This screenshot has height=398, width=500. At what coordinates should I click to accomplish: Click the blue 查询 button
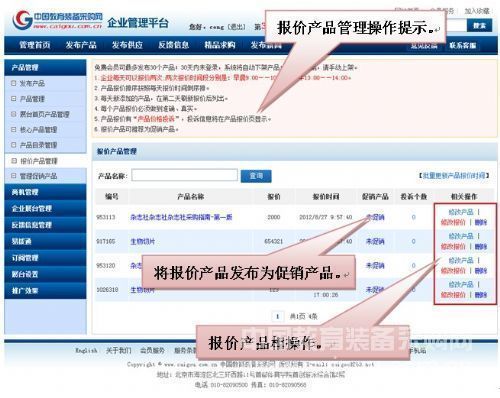click(256, 176)
